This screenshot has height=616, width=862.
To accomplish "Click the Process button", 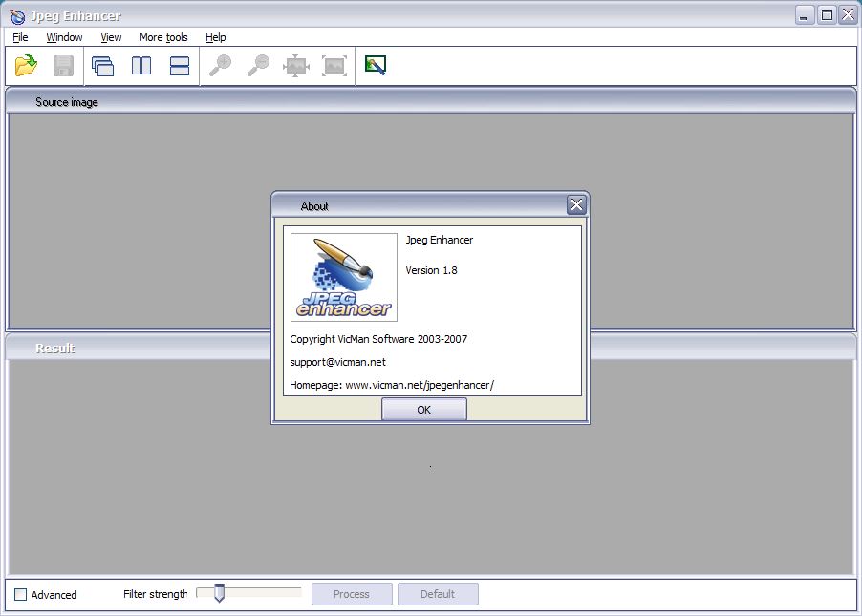I will coord(352,594).
